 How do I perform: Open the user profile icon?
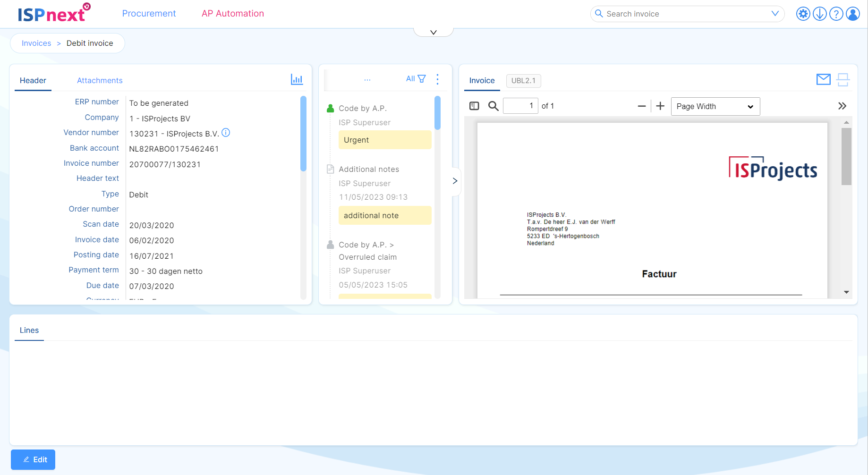click(853, 14)
